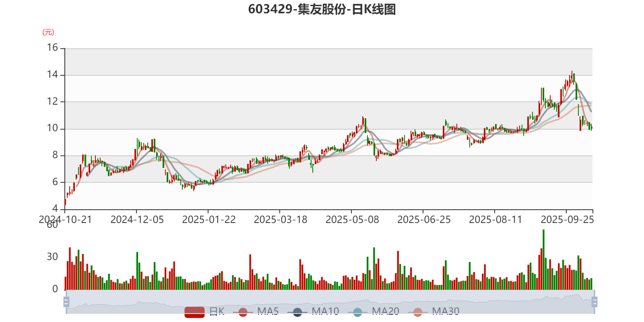This screenshot has width=644, height=322.
Task: Click the 2025-01-22 date axis label
Action: tap(208, 219)
